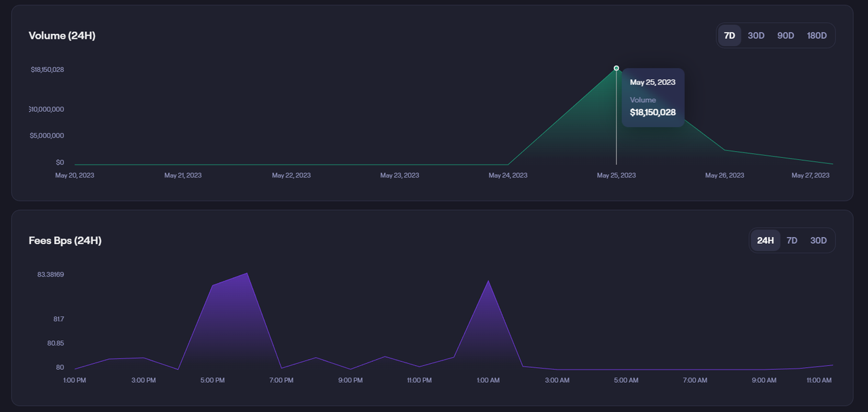
Task: Click the $18,150,028 y-axis label
Action: pos(47,70)
